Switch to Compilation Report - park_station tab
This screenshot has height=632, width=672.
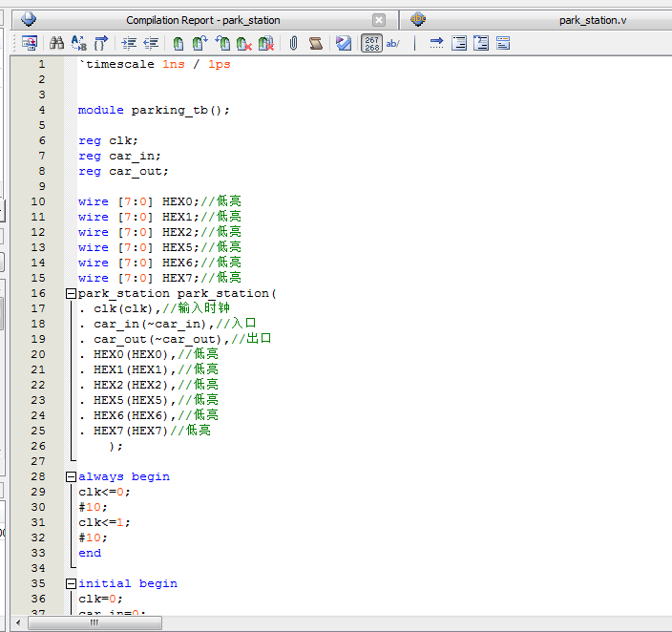tap(202, 20)
